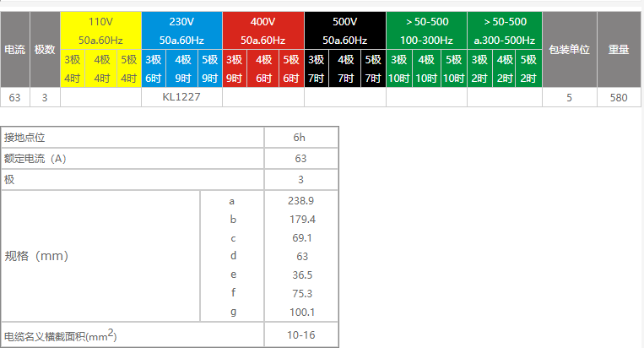This screenshot has height=348, width=644.
Task: Select the blue 230V 50a.60Hz header
Action: [181, 30]
